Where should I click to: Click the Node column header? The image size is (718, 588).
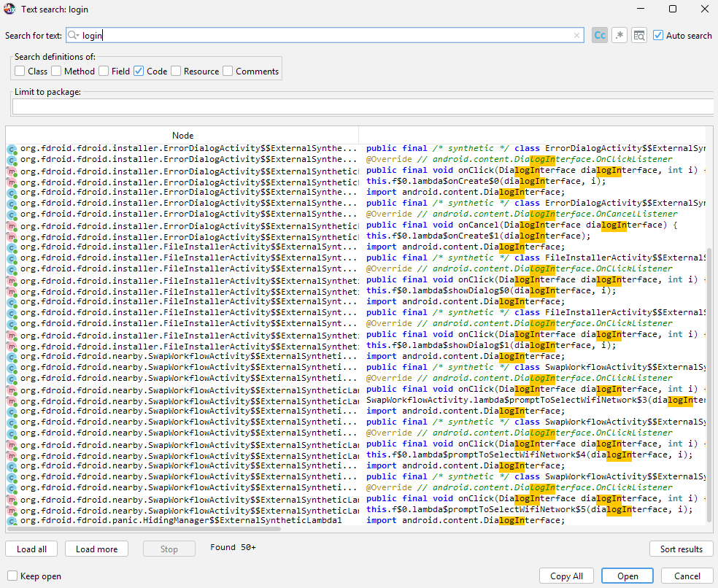pyautogui.click(x=182, y=135)
